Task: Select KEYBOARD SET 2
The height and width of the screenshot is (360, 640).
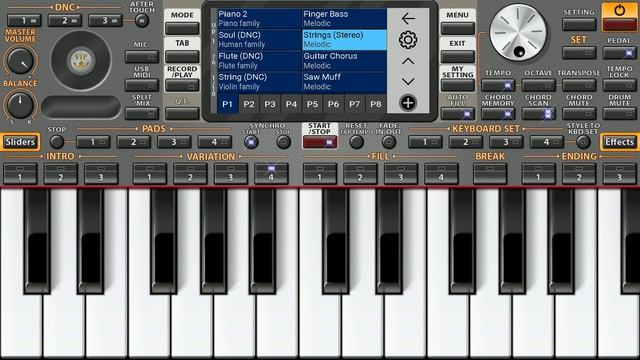Action: (466, 142)
